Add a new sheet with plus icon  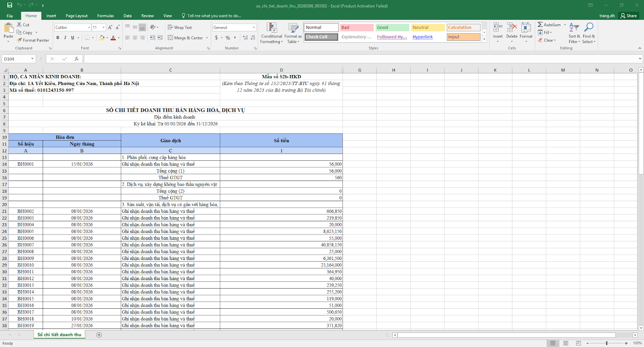[x=99, y=335]
